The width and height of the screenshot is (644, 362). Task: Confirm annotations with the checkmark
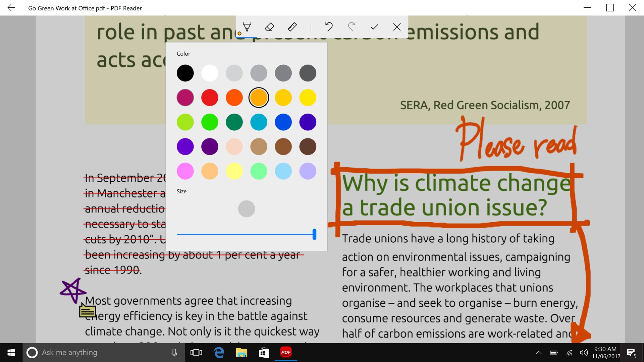click(374, 27)
